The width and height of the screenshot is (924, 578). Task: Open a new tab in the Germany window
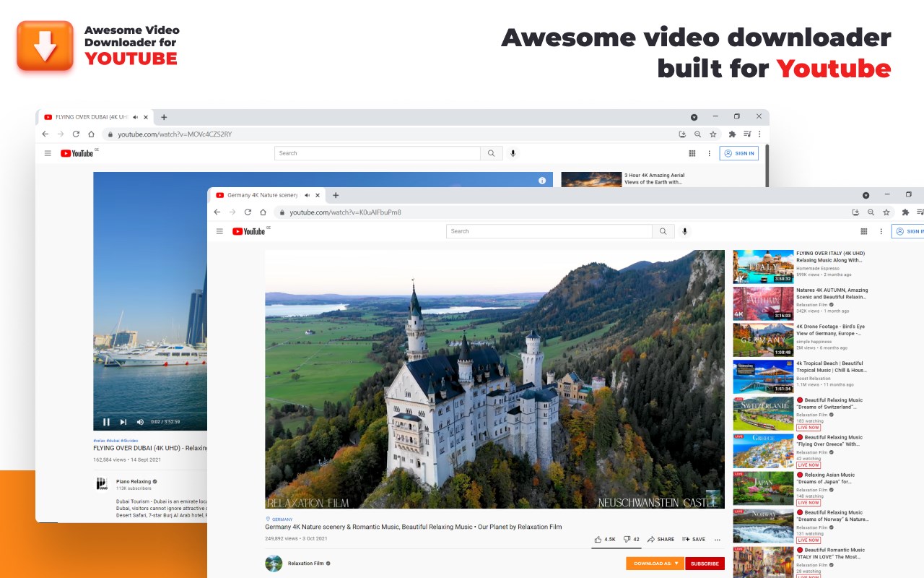click(x=336, y=195)
